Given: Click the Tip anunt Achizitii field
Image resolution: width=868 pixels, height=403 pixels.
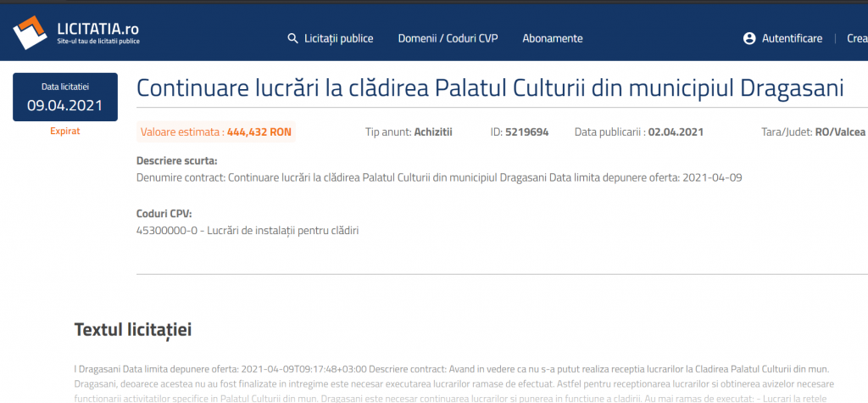Looking at the screenshot, I should 408,132.
